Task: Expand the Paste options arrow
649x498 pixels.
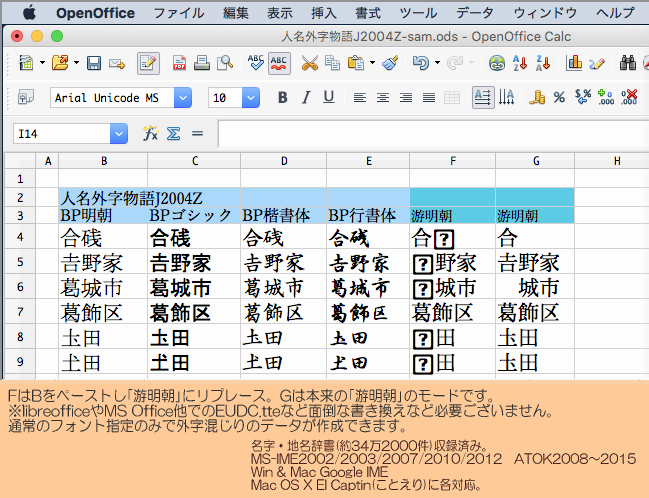Action: click(372, 63)
